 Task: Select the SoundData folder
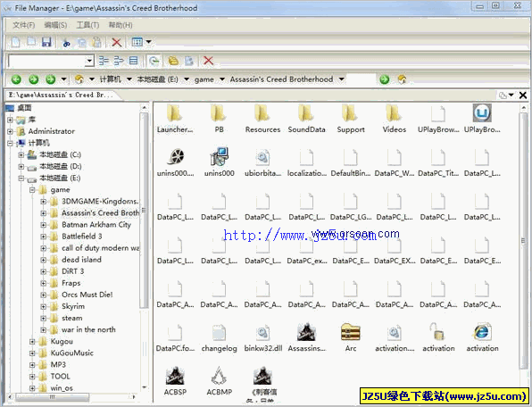pyautogui.click(x=306, y=118)
